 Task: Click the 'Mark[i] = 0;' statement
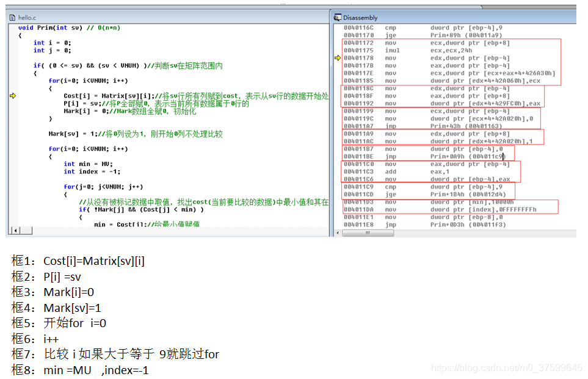[x=86, y=111]
